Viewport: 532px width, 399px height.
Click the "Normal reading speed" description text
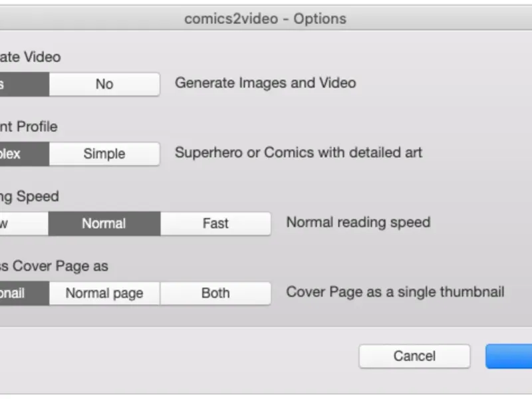point(358,222)
